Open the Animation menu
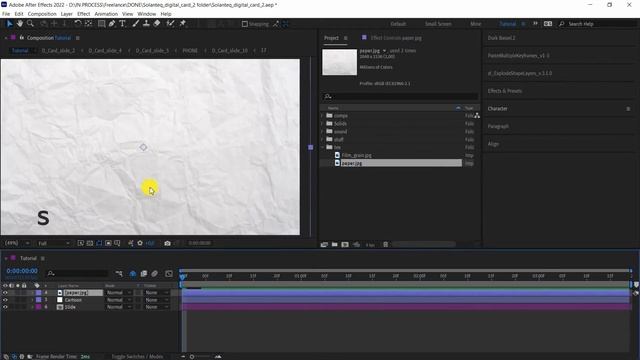 pos(106,14)
